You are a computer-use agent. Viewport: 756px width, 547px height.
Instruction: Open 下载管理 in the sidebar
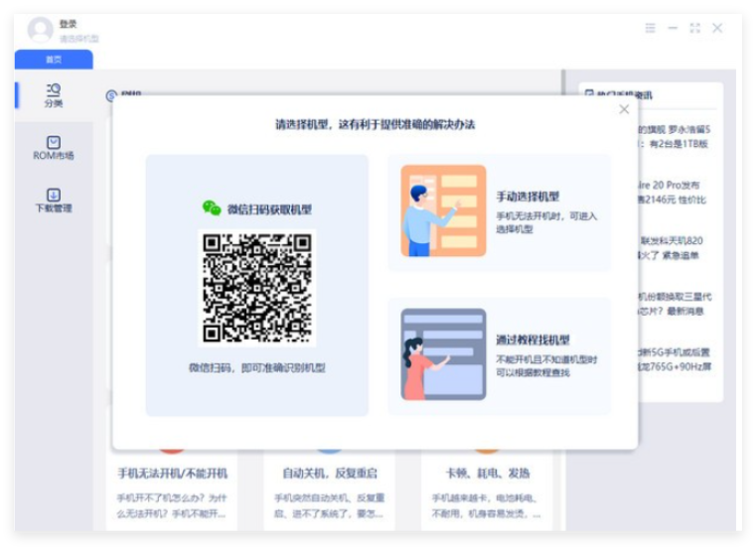pos(54,201)
